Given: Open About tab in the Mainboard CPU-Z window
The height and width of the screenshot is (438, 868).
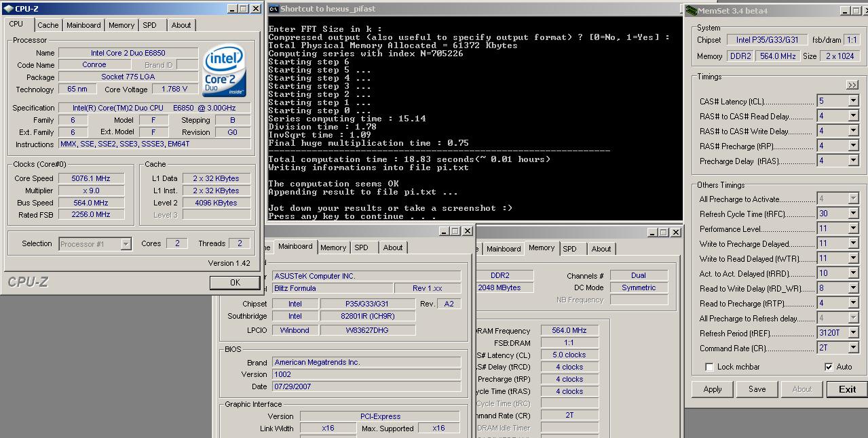Looking at the screenshot, I should pos(393,247).
